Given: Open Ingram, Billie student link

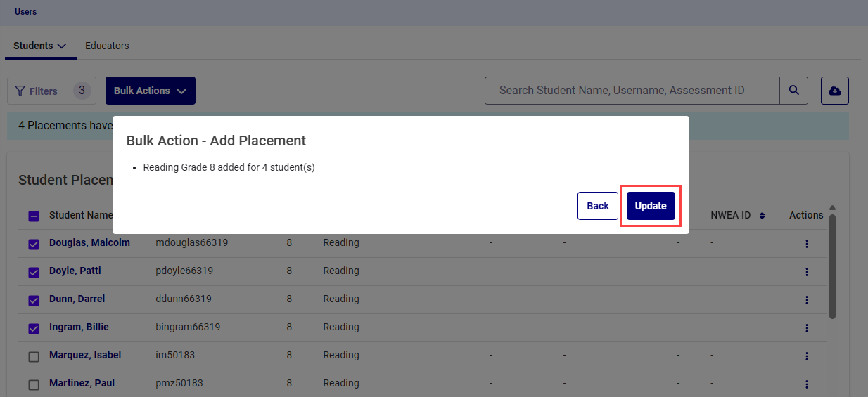Looking at the screenshot, I should tap(79, 327).
